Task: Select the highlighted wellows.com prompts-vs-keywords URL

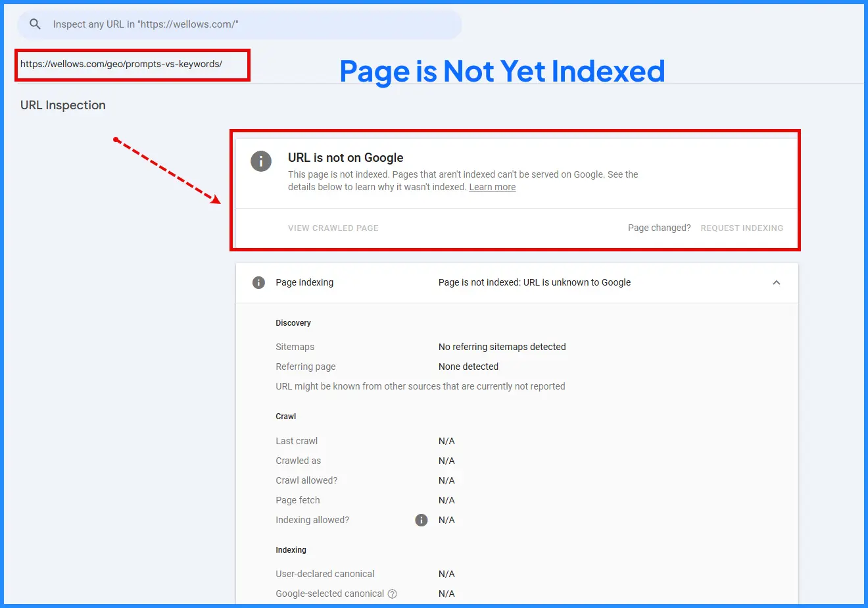Action: (122, 66)
